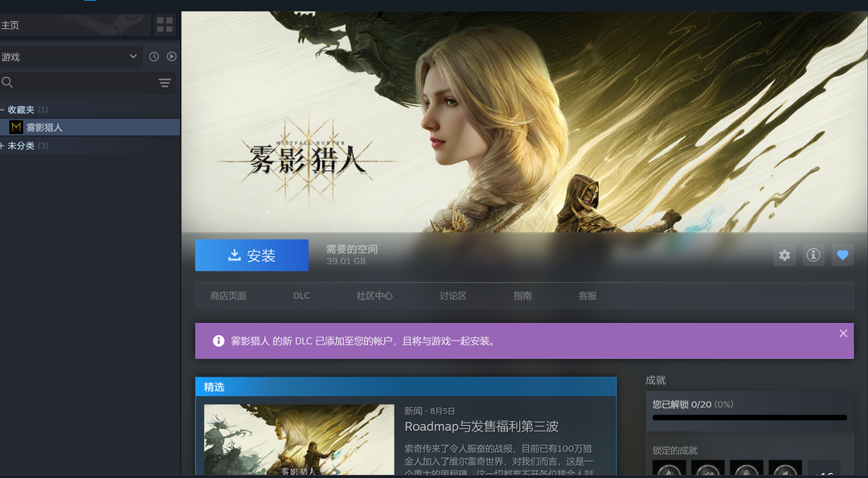
Task: Click inside the library search field
Action: click(x=86, y=83)
